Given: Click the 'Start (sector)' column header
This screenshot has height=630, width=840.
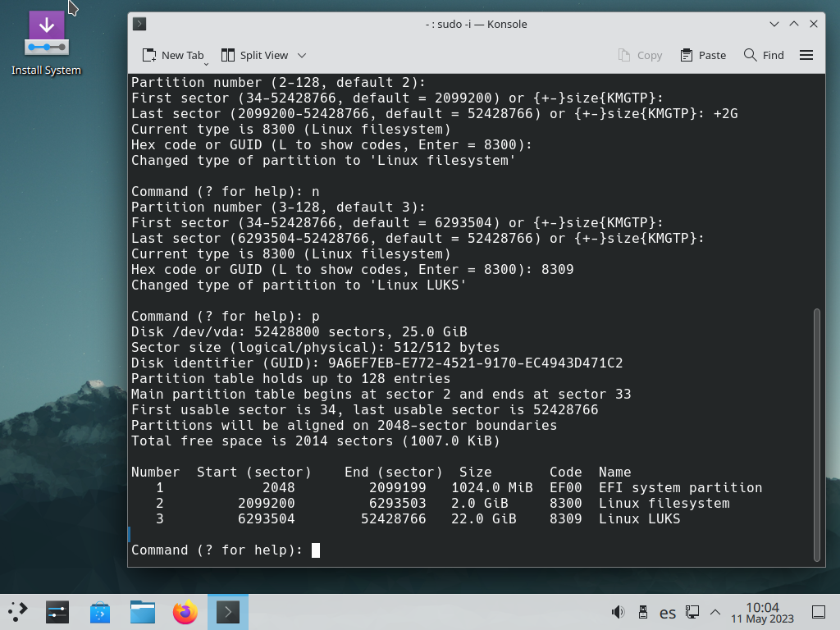Looking at the screenshot, I should pyautogui.click(x=254, y=472).
